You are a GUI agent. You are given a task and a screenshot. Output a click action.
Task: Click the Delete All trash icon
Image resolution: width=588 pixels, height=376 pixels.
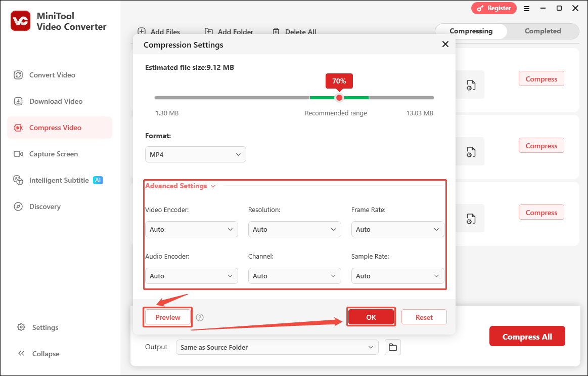coord(276,31)
